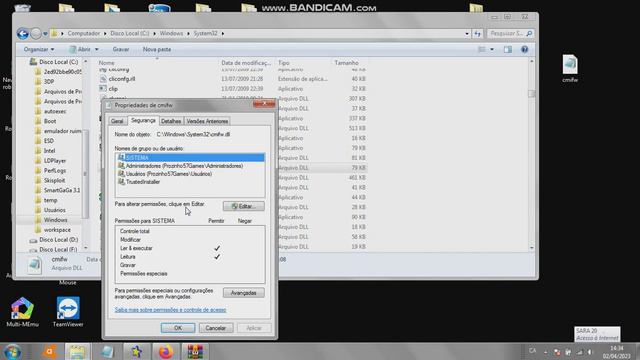Toggle the preview pane icon
The height and width of the screenshot is (360, 640).
[507, 49]
